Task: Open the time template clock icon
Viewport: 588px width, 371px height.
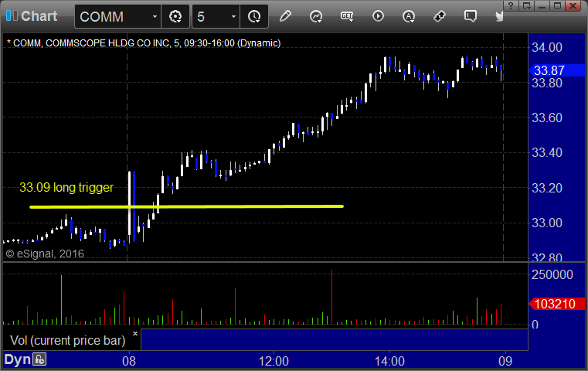Action: (x=254, y=16)
